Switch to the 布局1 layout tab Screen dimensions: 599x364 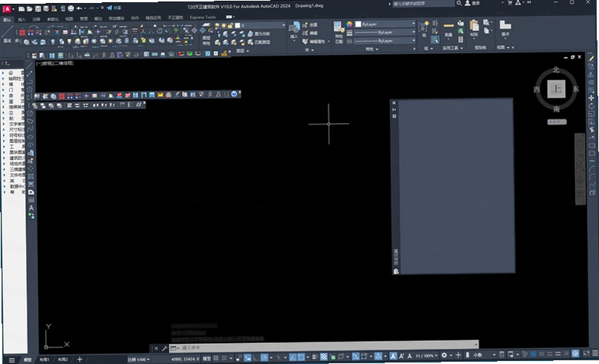(x=45, y=360)
